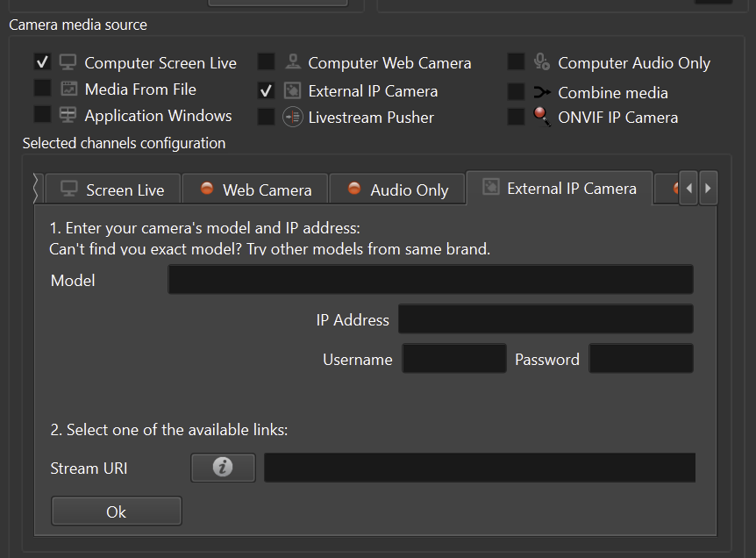Viewport: 756px width, 558px height.
Task: Enable the Computer Web Camera checkbox
Action: pyautogui.click(x=266, y=62)
